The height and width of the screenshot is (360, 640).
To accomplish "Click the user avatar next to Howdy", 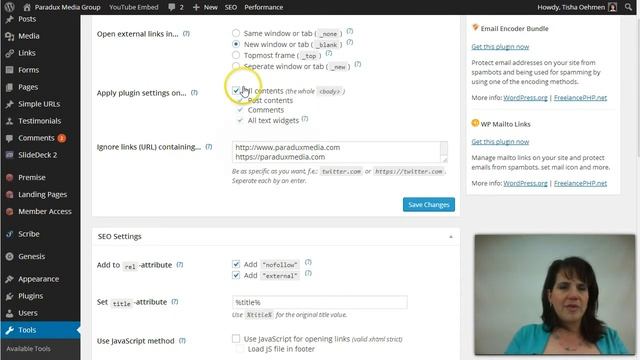I will pos(613,7).
